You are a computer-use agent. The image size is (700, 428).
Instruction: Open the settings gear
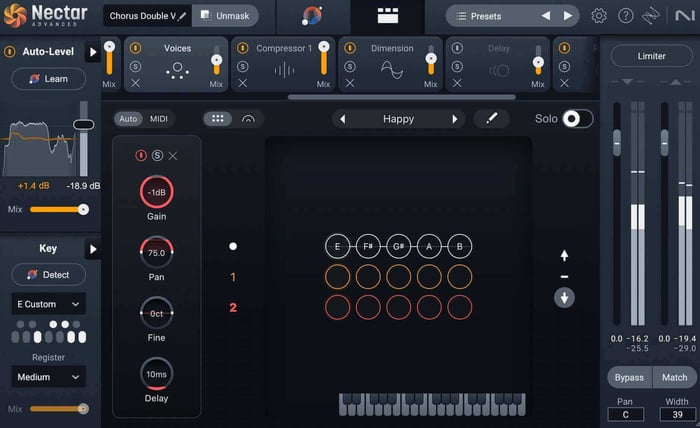tap(599, 16)
